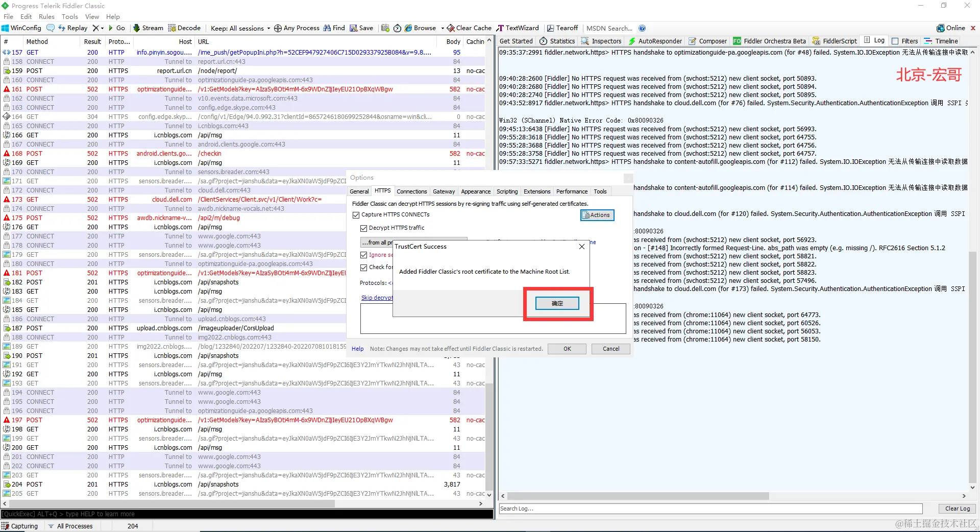Open Find sessions binoculars tool
This screenshot has width=980, height=532.
(334, 28)
